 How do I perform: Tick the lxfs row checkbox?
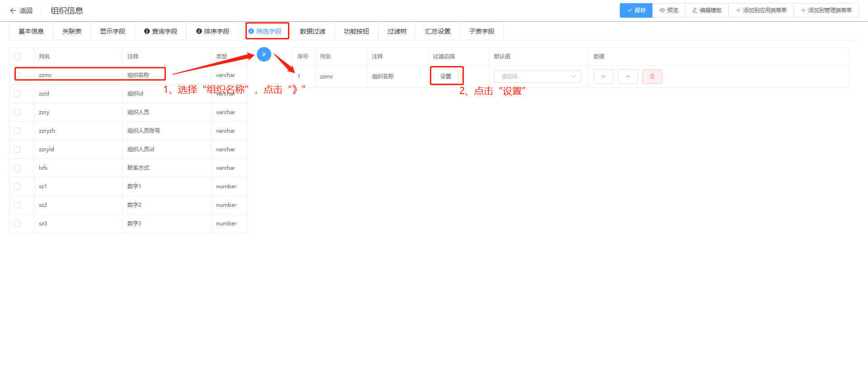click(x=17, y=168)
